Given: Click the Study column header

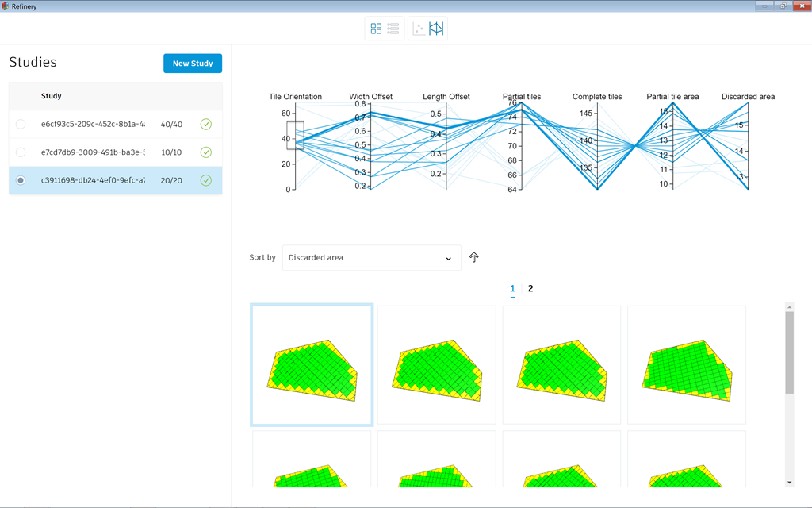Looking at the screenshot, I should 52,96.
